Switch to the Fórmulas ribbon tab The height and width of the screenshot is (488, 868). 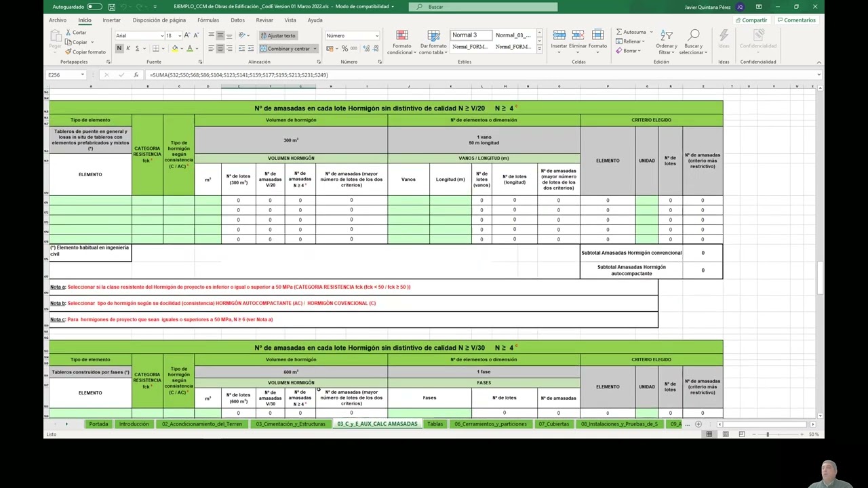(208, 20)
